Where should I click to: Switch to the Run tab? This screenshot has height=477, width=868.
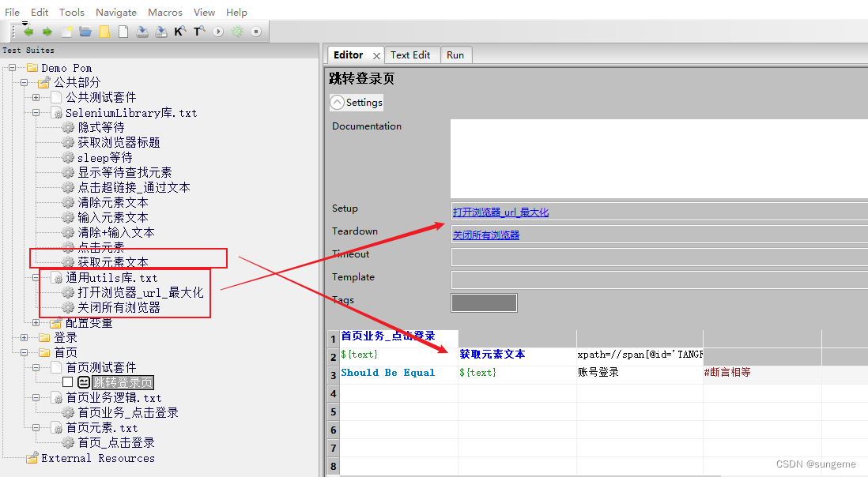pyautogui.click(x=455, y=54)
